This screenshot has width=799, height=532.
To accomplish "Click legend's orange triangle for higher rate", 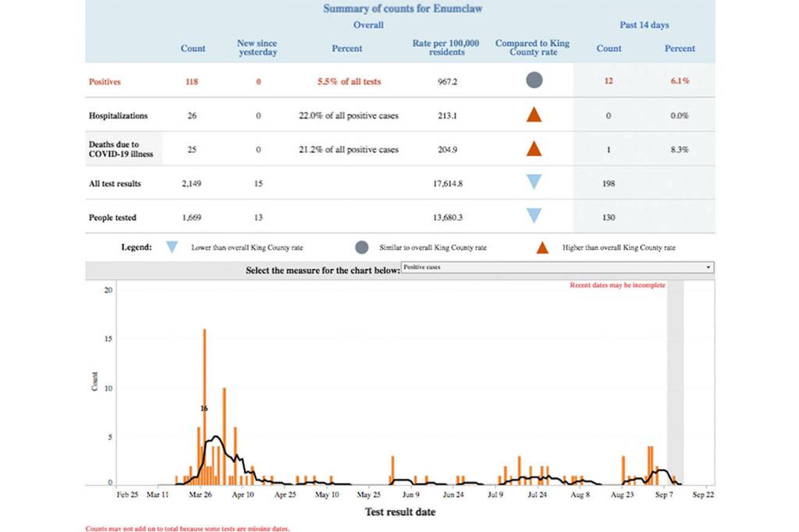I will [543, 247].
